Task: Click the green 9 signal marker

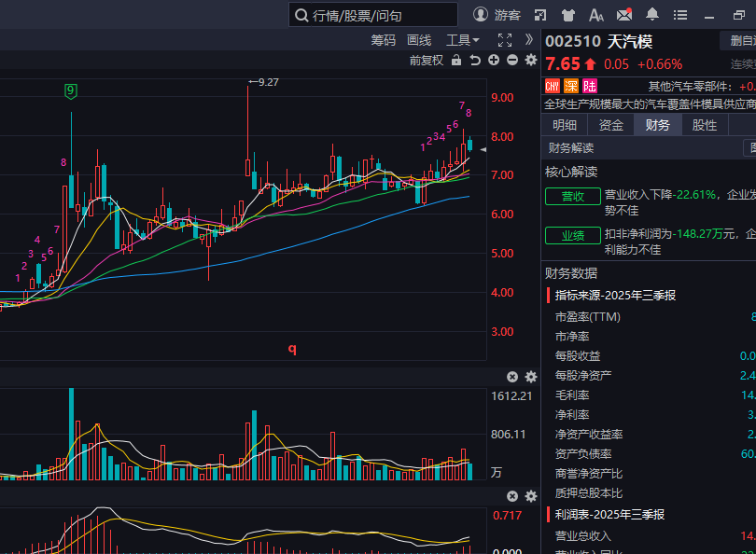Action: (x=71, y=91)
